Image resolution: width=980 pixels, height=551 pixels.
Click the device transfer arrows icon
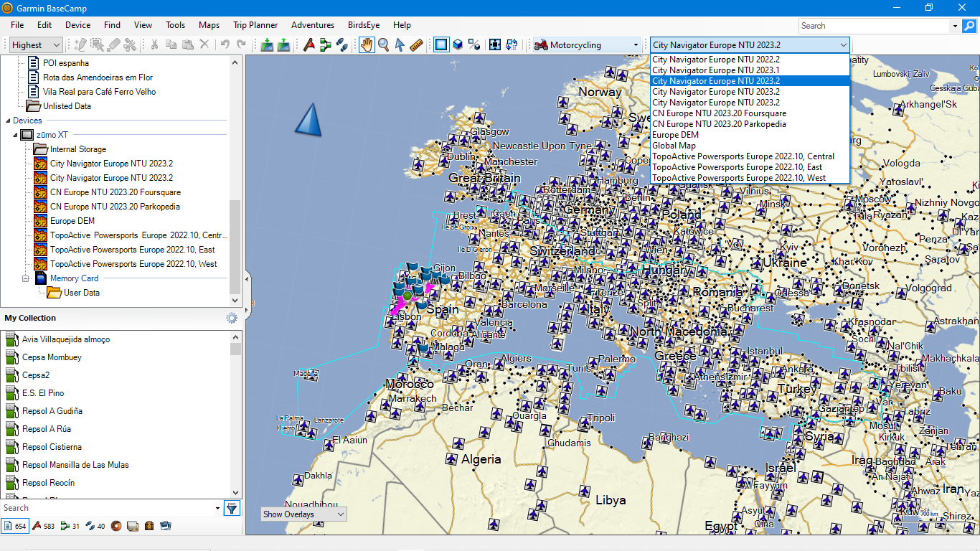point(512,44)
